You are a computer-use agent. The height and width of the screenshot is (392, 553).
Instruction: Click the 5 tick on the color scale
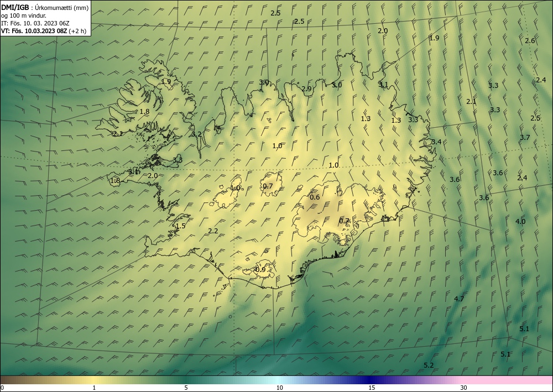pyautogui.click(x=186, y=388)
